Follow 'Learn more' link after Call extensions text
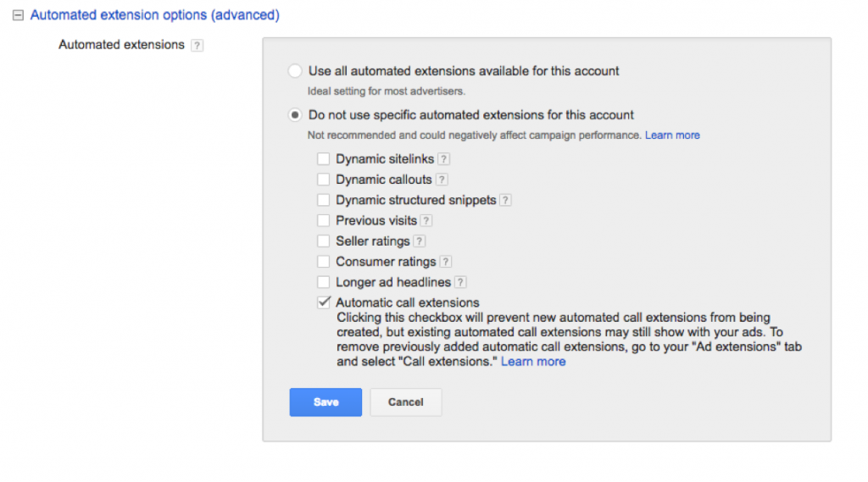The width and height of the screenshot is (868, 482). (533, 362)
